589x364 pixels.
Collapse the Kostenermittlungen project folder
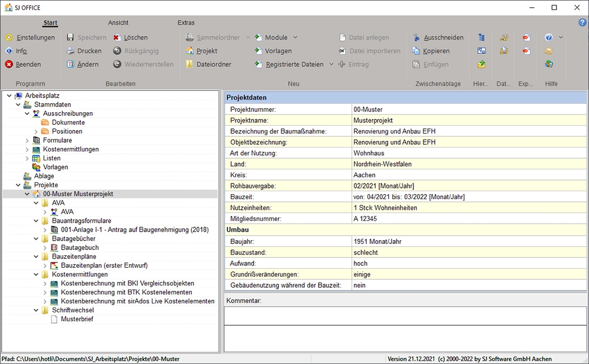tap(36, 275)
